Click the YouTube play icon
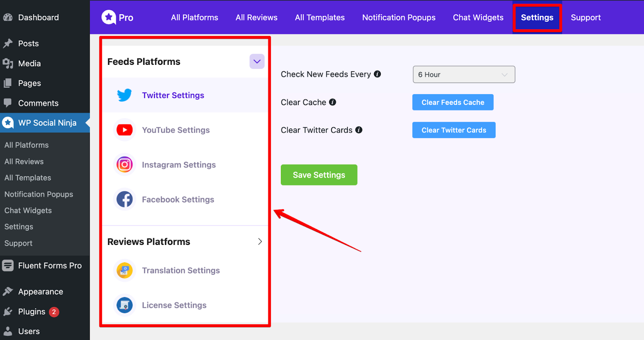The image size is (644, 340). coord(124,130)
